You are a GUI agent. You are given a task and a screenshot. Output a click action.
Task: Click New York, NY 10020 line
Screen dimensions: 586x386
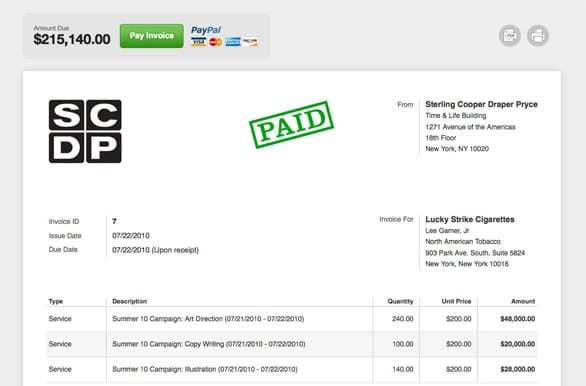pyautogui.click(x=457, y=149)
